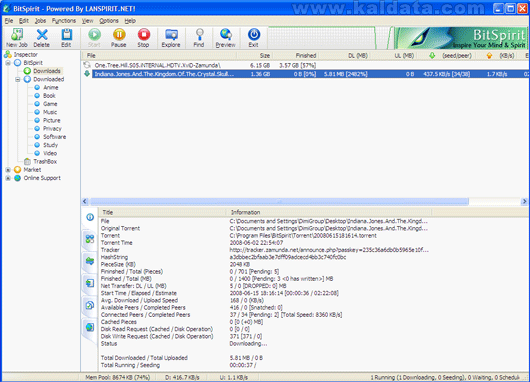This screenshot has height=382, width=530.
Task: Open the Jobs menu
Action: point(40,21)
